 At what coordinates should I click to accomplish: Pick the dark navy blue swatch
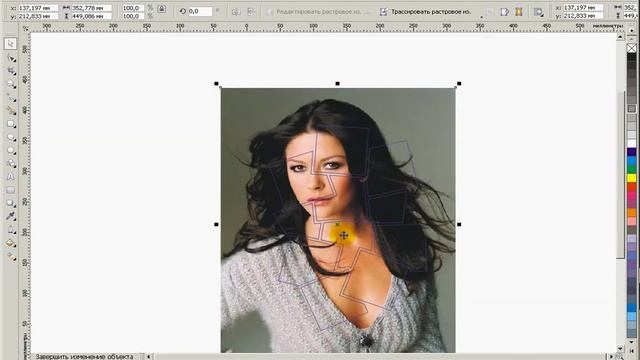click(631, 152)
